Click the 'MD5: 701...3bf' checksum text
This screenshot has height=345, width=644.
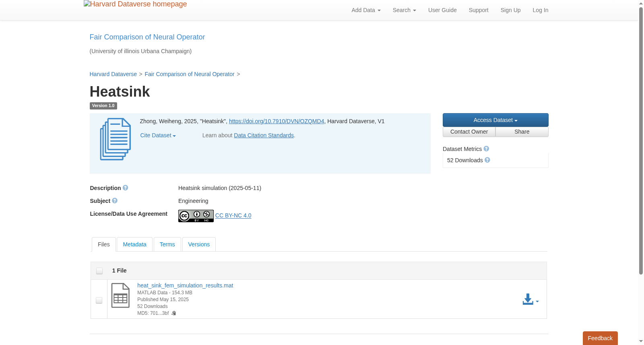point(153,313)
